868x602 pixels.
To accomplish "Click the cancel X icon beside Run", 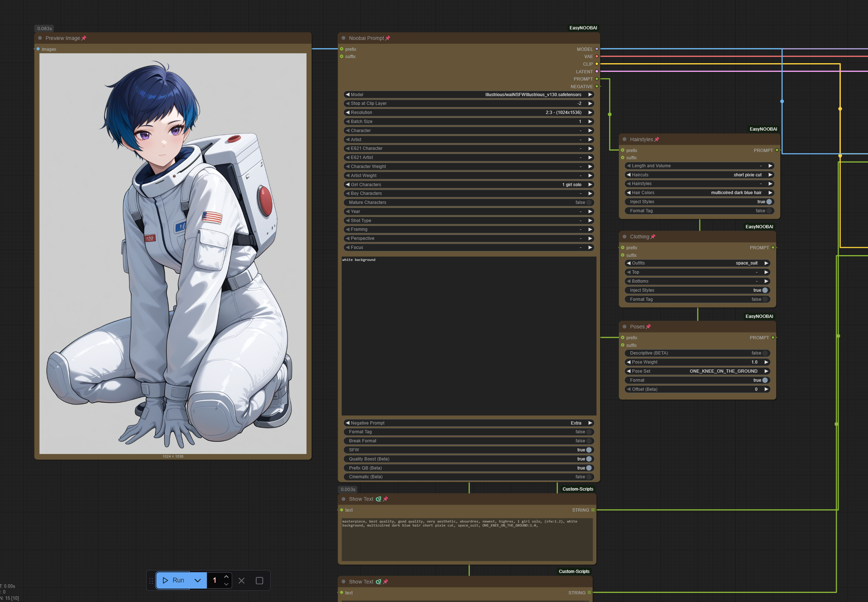I will [242, 581].
